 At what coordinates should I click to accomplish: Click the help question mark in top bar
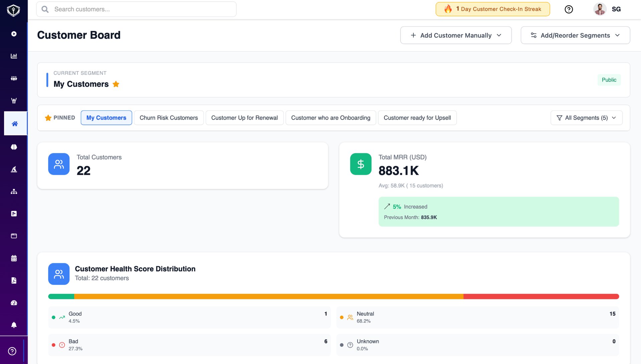(x=569, y=9)
